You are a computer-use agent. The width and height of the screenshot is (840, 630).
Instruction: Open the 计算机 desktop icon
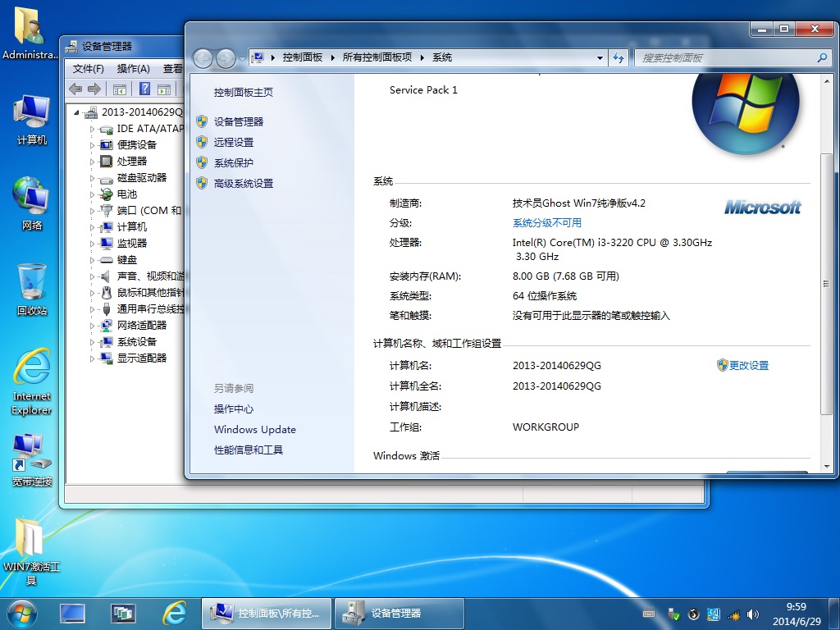click(32, 120)
